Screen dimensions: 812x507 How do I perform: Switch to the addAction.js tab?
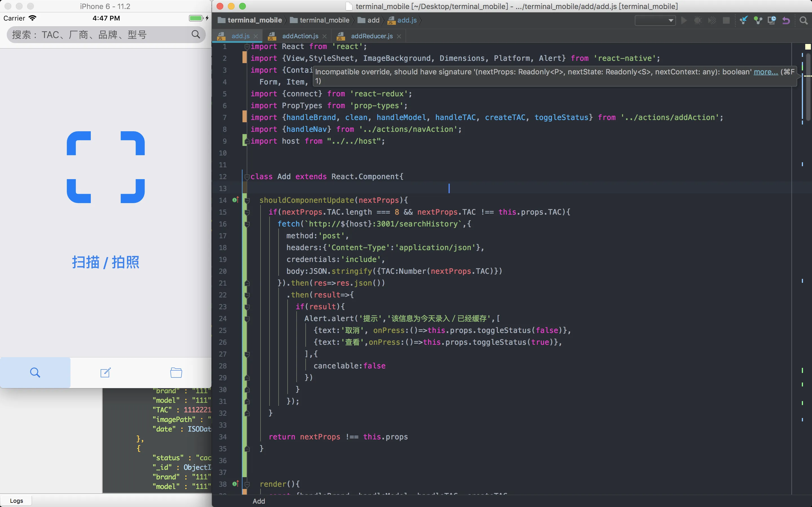(300, 36)
